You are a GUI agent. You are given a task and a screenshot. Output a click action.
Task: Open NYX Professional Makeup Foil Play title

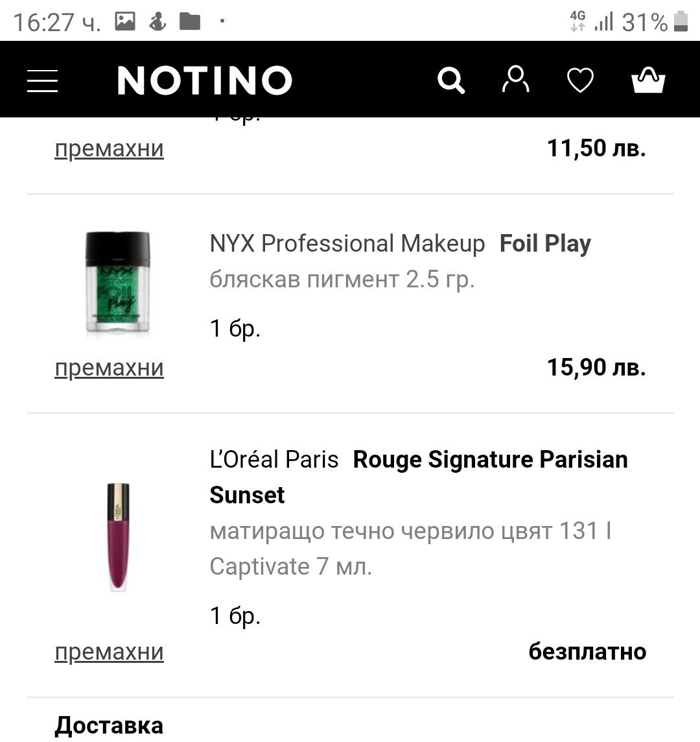[x=400, y=244]
